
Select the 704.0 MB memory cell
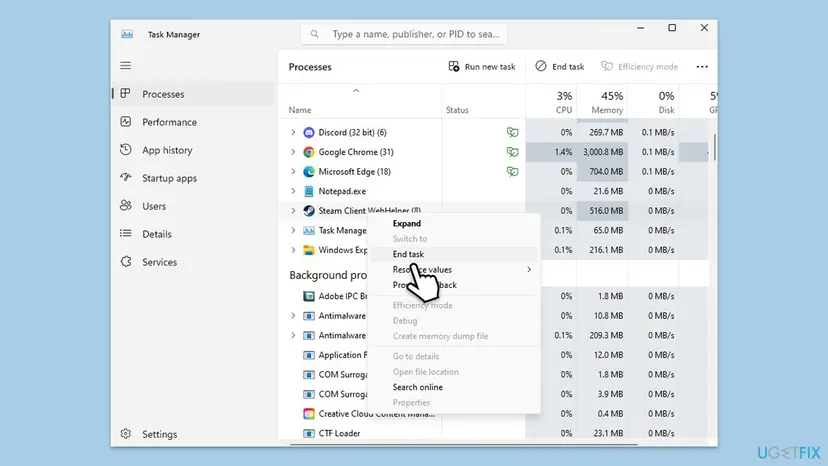pos(603,171)
